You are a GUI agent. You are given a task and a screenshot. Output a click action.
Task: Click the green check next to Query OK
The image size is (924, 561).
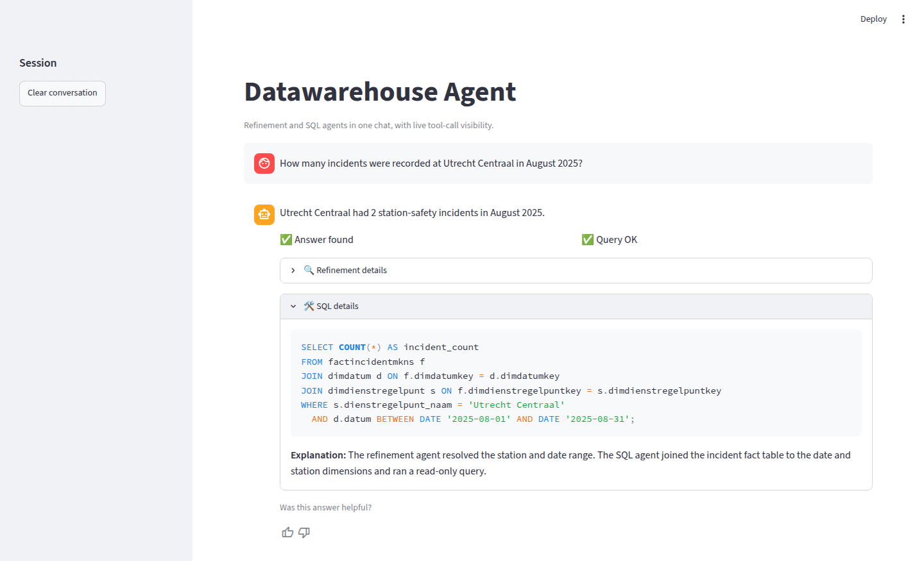pyautogui.click(x=588, y=239)
